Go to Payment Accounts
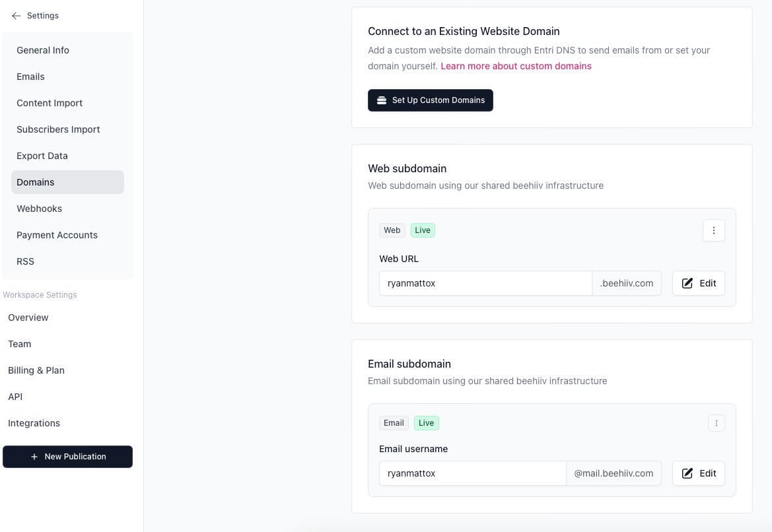This screenshot has width=772, height=532. coord(57,235)
